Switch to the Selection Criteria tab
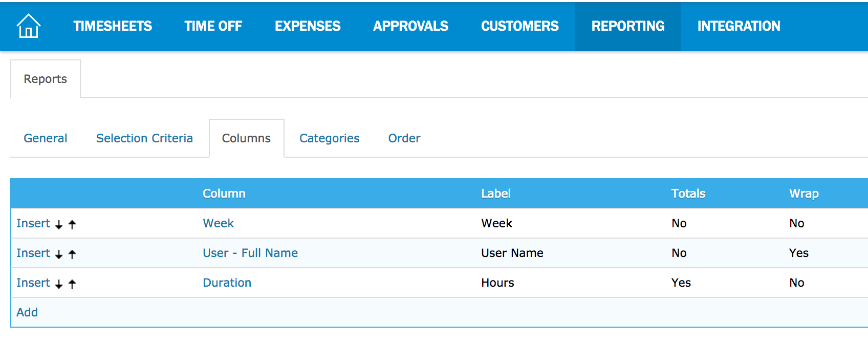The image size is (868, 342). pos(144,138)
